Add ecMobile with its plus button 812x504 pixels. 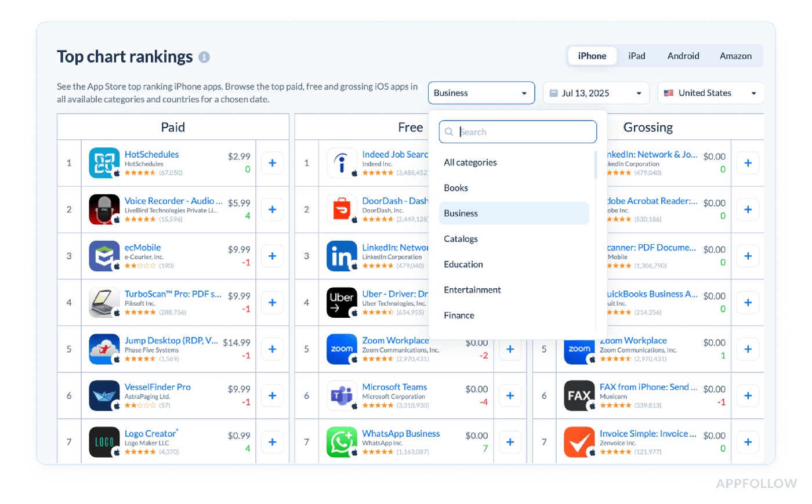click(273, 256)
